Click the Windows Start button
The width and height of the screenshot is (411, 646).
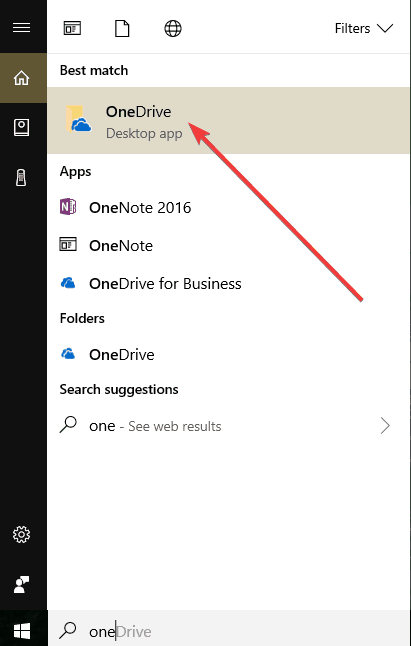click(22, 631)
